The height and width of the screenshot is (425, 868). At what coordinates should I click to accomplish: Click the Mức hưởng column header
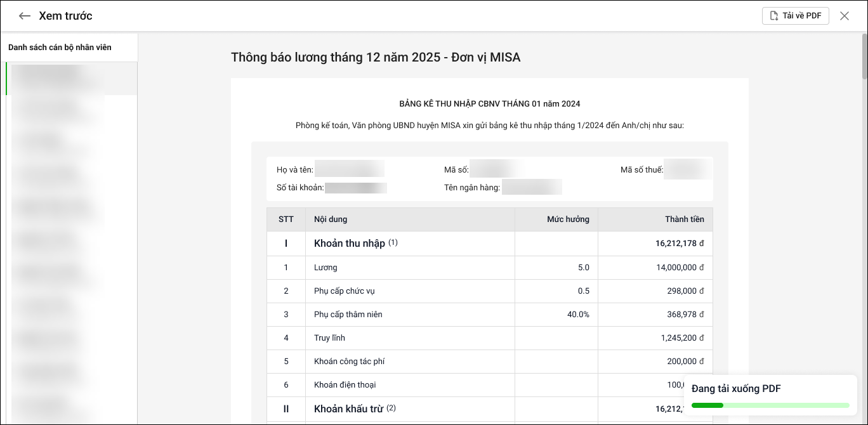click(x=568, y=219)
